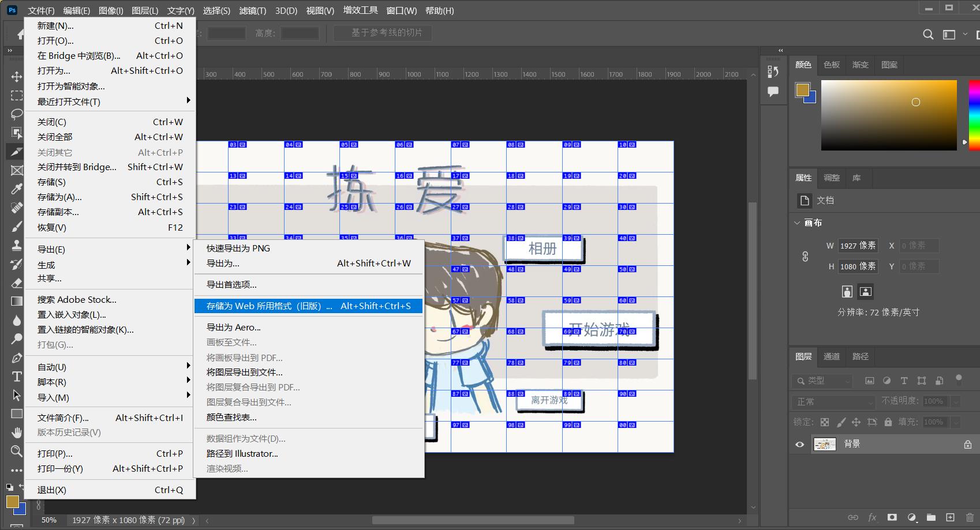Choose 快速导出为 PNG

pos(309,248)
